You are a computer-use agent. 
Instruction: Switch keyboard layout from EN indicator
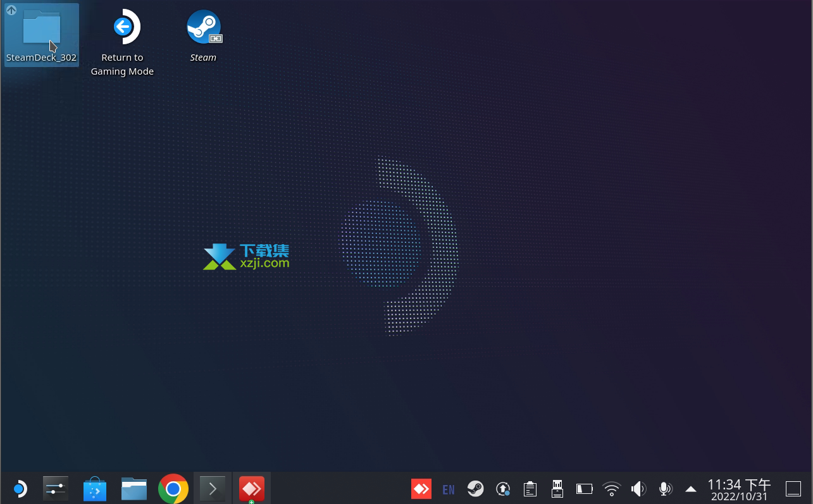tap(449, 489)
